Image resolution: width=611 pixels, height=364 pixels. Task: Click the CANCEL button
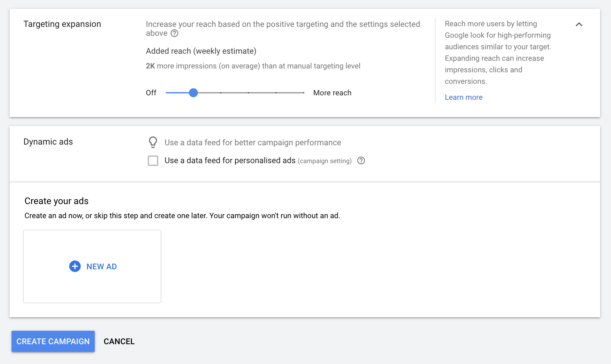[x=119, y=341]
